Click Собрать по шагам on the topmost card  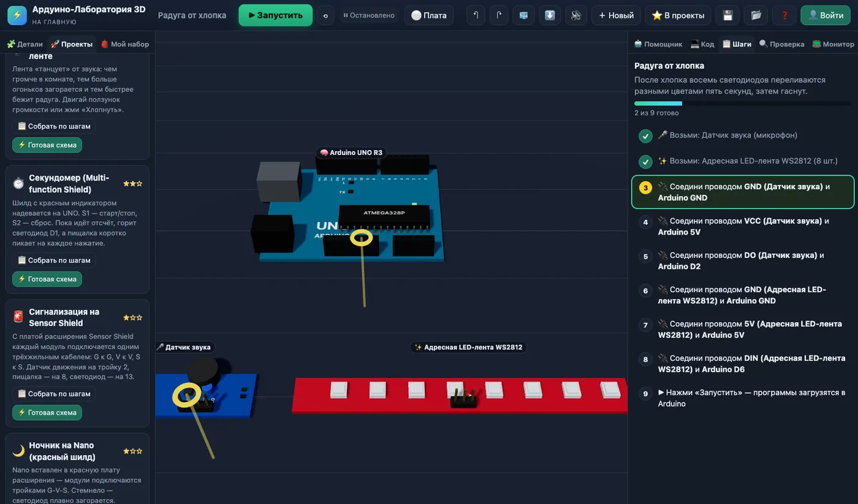pos(54,126)
